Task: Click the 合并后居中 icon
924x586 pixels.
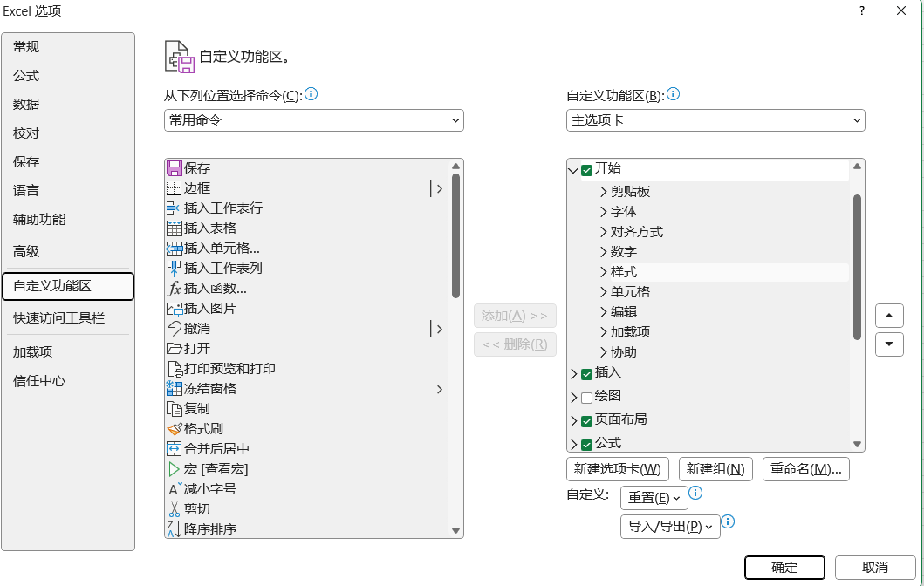Action: pyautogui.click(x=174, y=448)
